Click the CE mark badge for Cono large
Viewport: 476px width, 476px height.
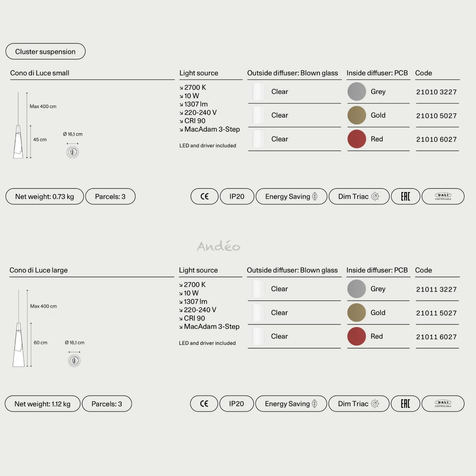coord(204,404)
